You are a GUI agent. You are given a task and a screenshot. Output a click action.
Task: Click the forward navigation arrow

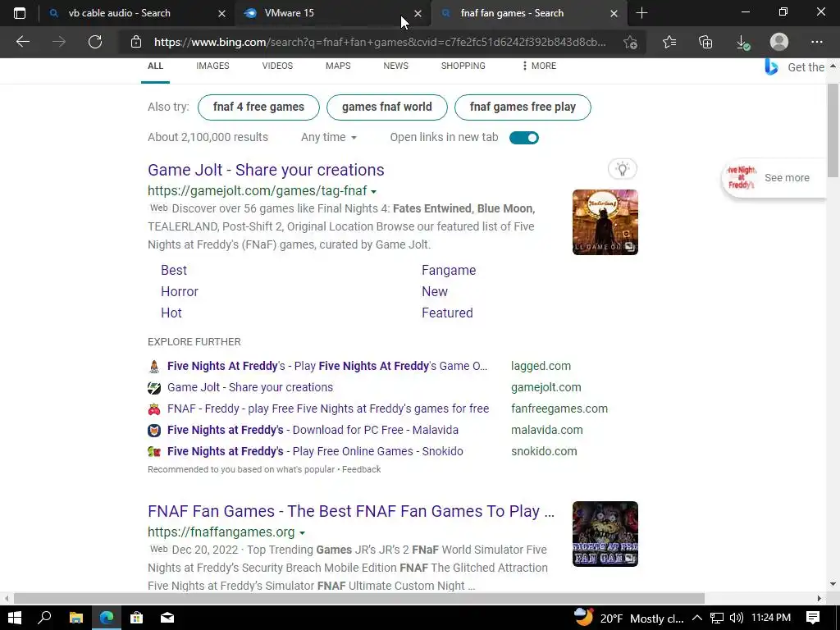pyautogui.click(x=59, y=42)
